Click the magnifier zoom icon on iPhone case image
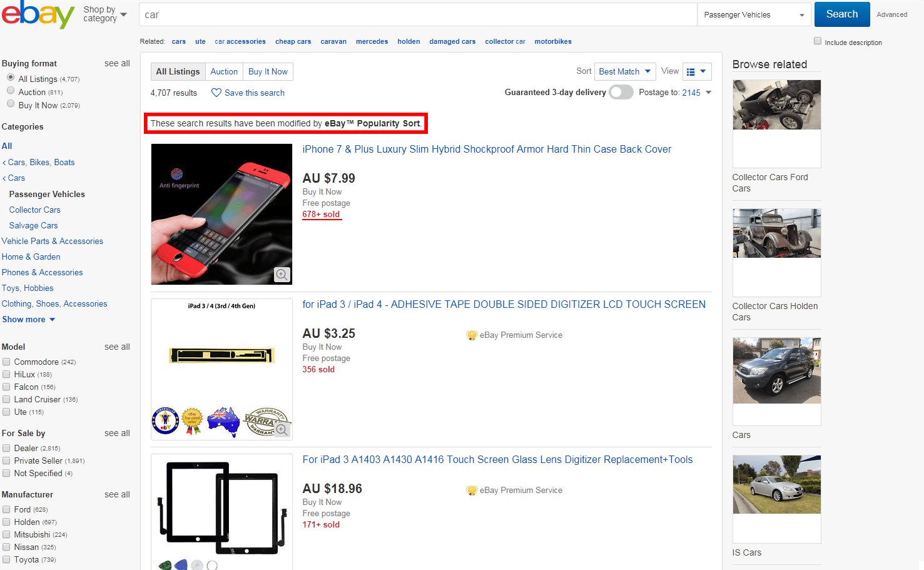The image size is (924, 570). tap(282, 275)
